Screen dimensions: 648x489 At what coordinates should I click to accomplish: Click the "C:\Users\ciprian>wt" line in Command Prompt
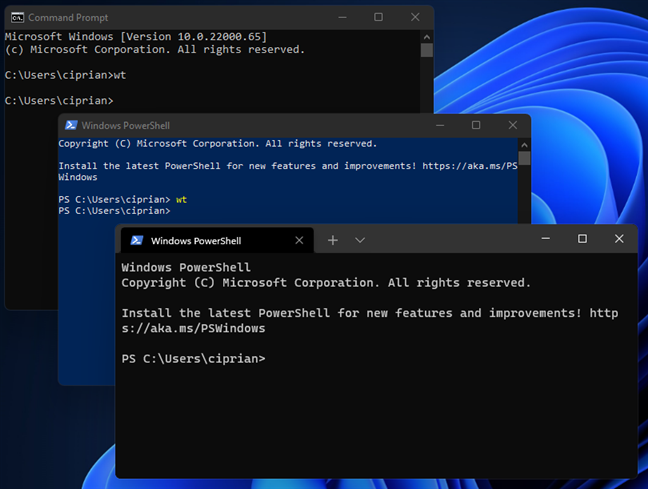point(65,75)
